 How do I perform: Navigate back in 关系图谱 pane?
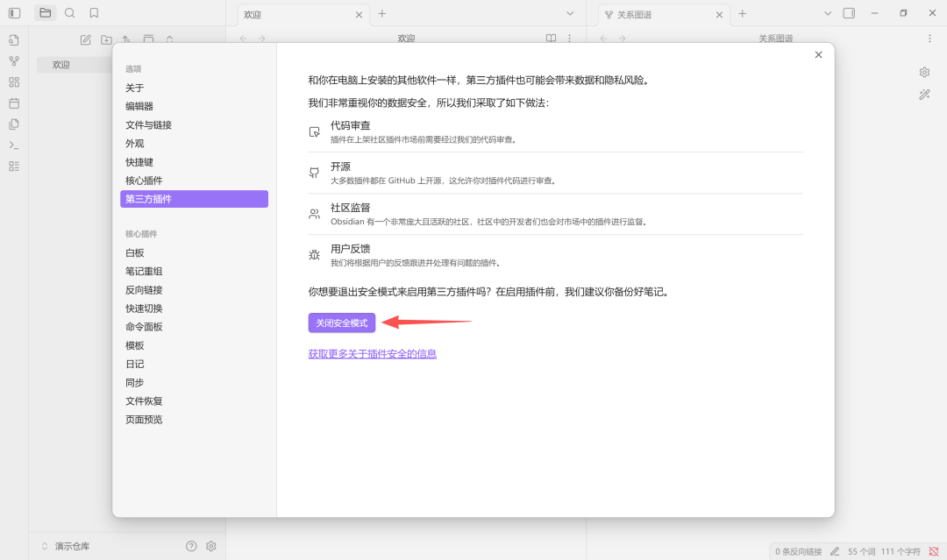tap(603, 38)
